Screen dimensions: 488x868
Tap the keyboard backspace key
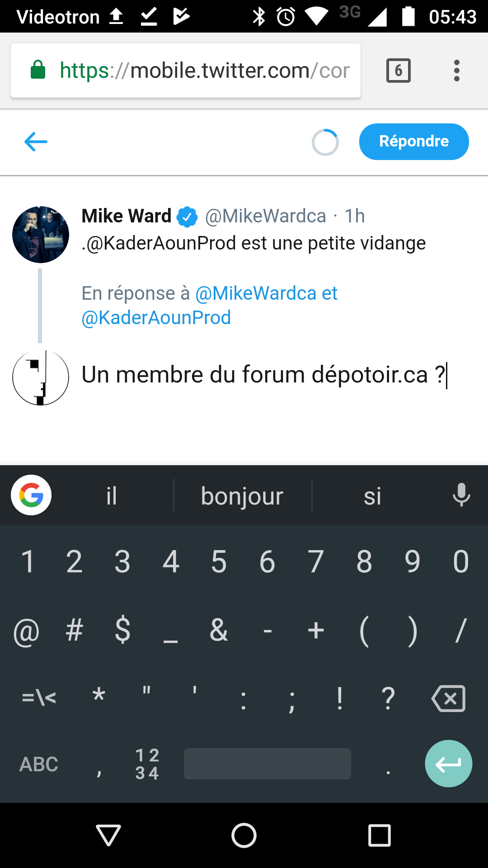448,698
